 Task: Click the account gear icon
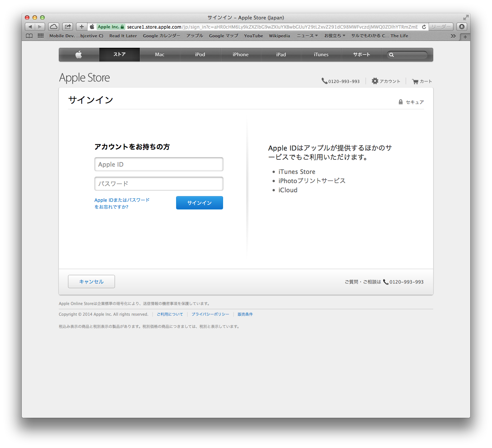tap(375, 81)
